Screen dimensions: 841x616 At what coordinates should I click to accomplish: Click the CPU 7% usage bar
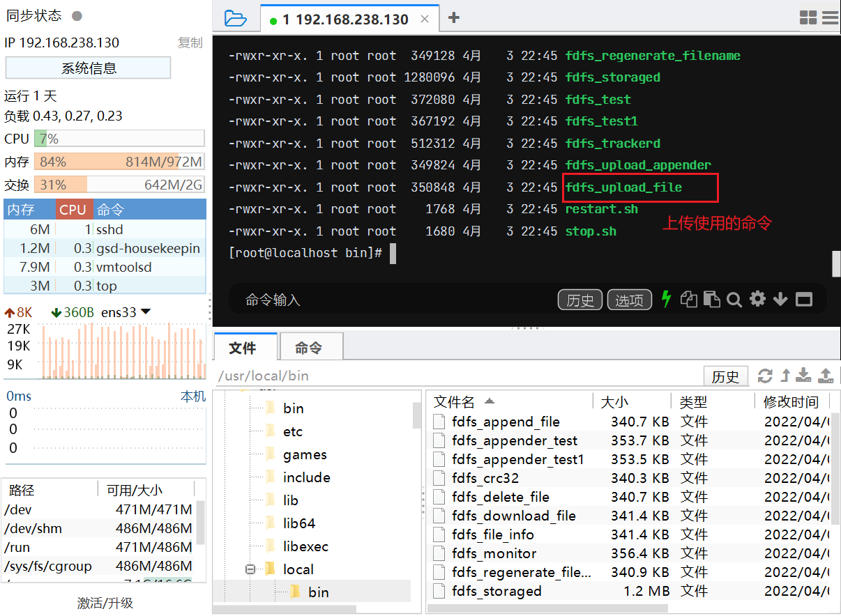click(x=119, y=139)
